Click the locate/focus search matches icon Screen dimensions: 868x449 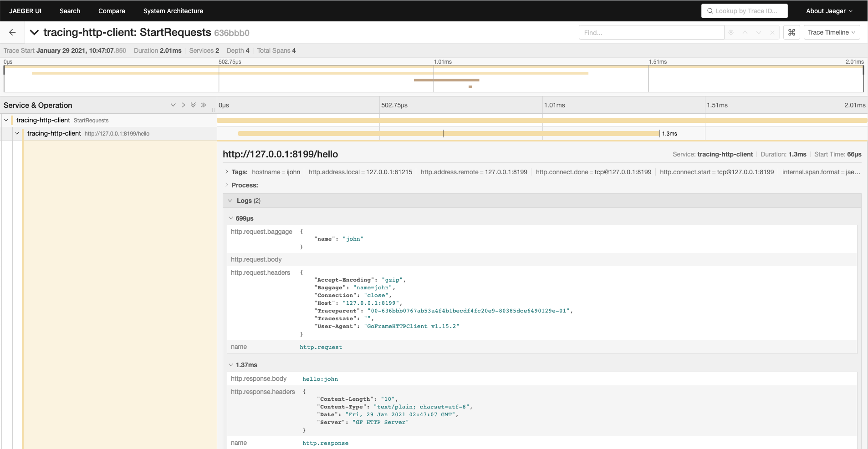click(731, 32)
